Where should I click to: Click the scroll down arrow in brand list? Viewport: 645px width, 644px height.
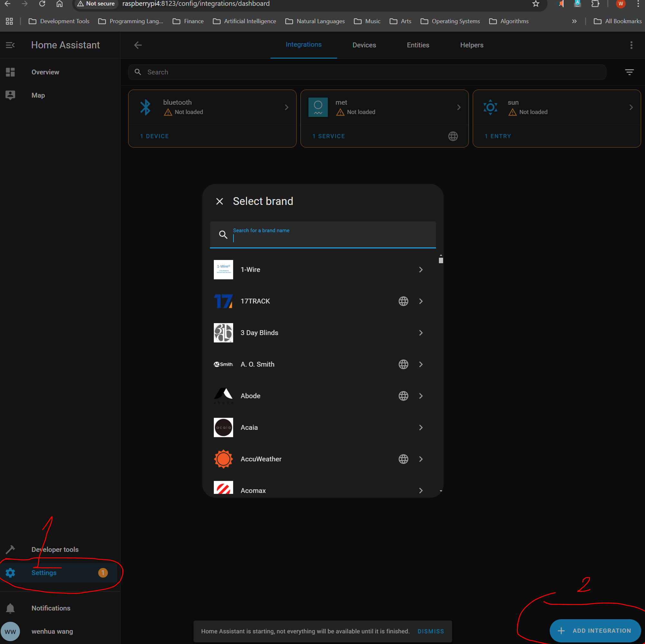[x=441, y=491]
